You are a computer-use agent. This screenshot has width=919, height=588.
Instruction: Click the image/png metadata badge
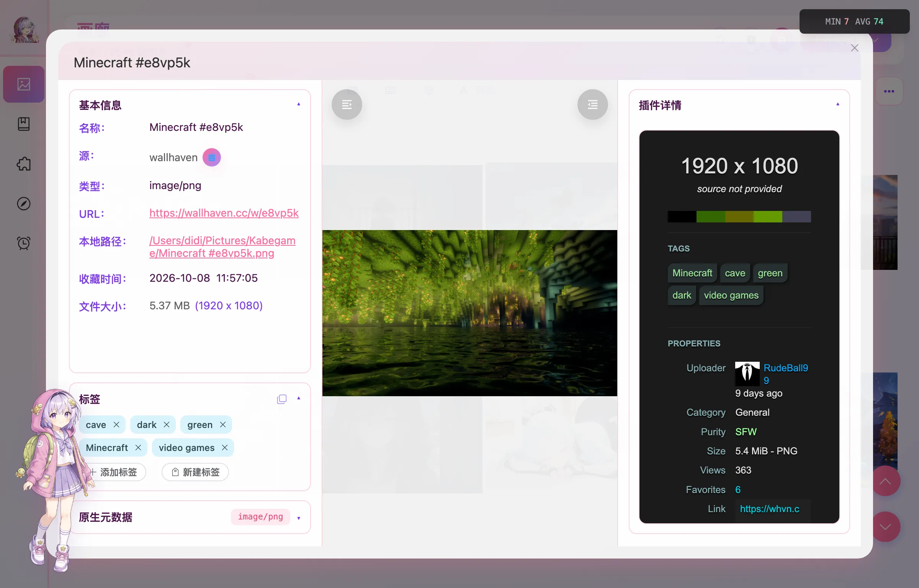point(260,517)
